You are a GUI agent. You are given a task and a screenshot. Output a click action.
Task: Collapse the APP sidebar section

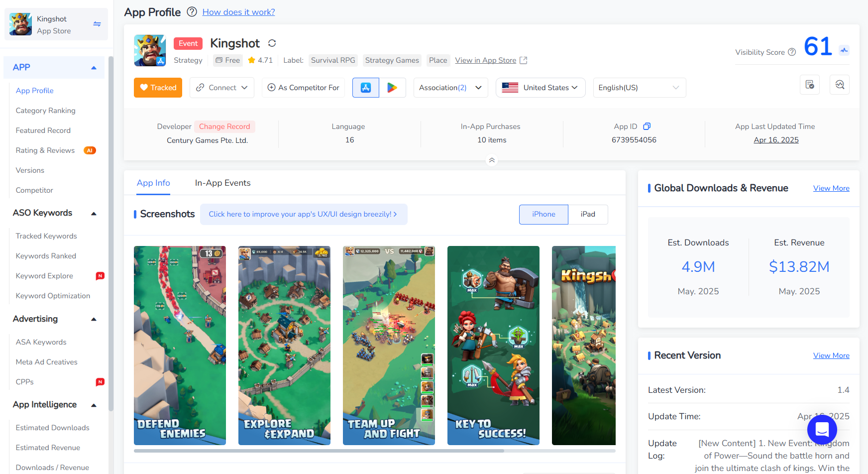coord(94,68)
